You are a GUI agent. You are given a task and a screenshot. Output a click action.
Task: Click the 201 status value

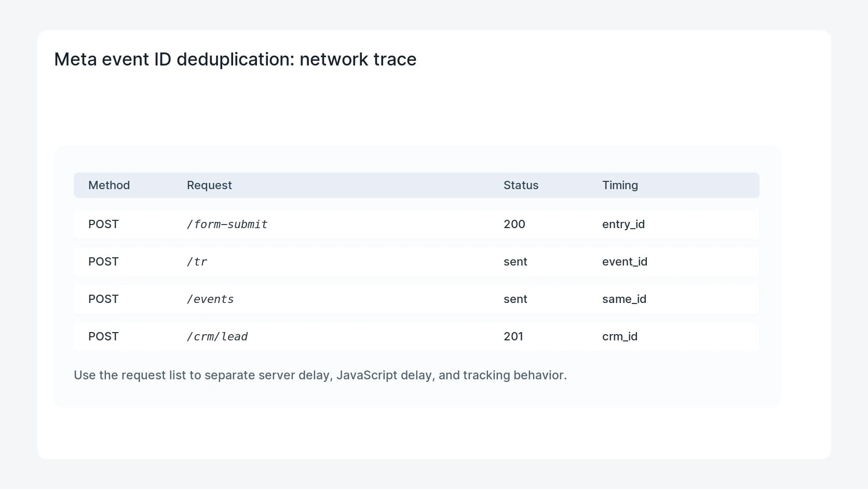coord(513,336)
